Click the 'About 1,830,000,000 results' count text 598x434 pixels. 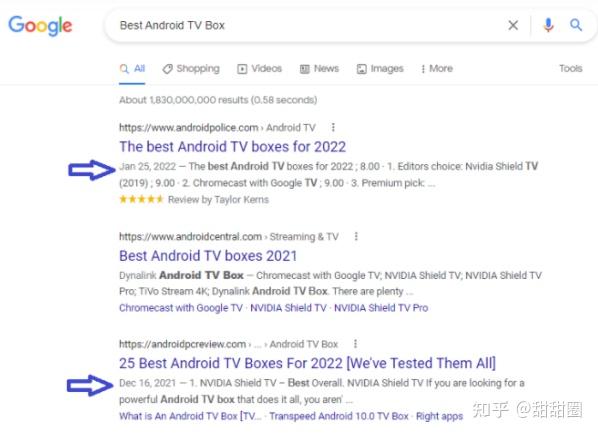coord(218,100)
